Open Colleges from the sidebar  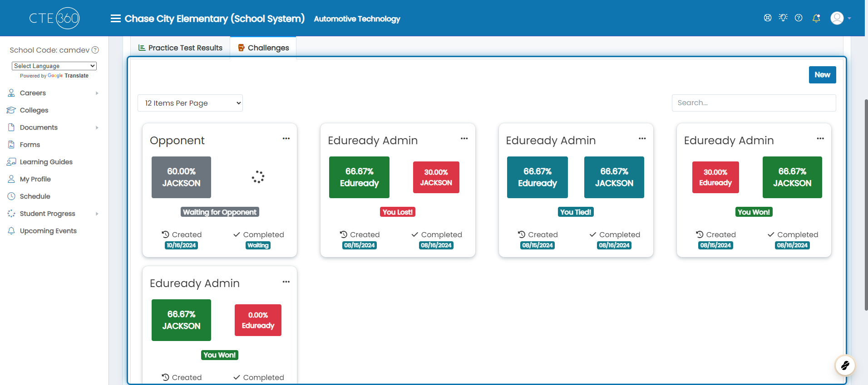pyautogui.click(x=34, y=110)
